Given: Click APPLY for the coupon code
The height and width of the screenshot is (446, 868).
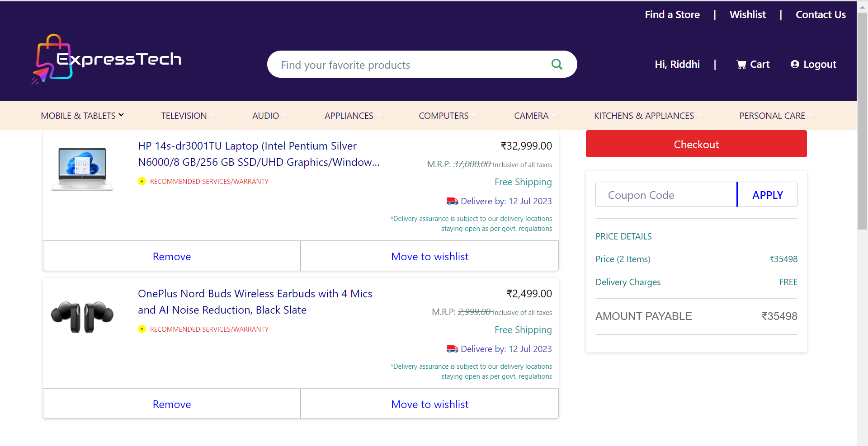Looking at the screenshot, I should pyautogui.click(x=767, y=194).
